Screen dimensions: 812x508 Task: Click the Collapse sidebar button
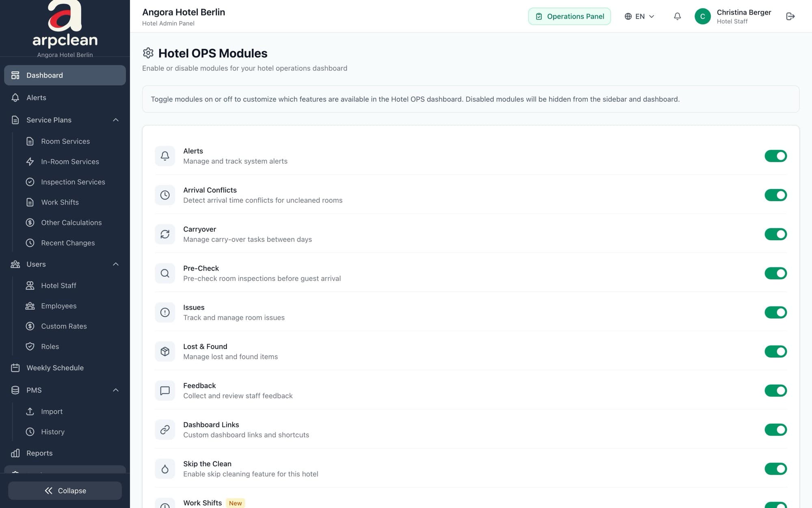(x=65, y=491)
